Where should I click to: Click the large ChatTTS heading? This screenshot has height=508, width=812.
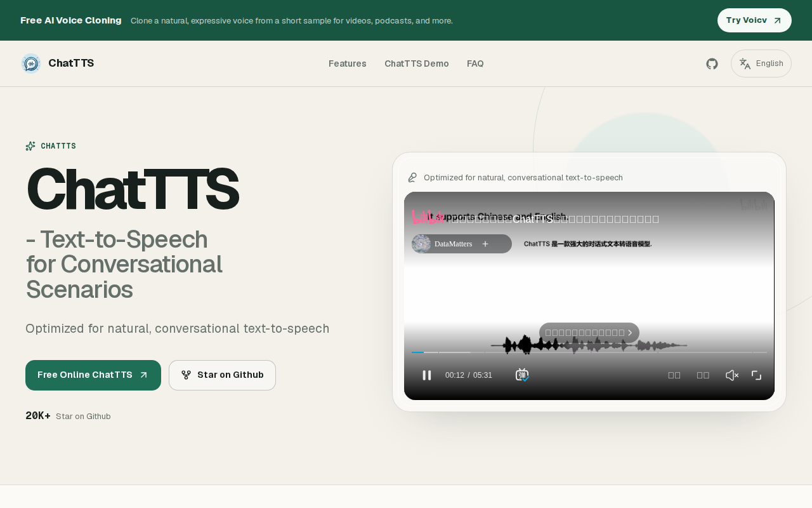tap(133, 189)
